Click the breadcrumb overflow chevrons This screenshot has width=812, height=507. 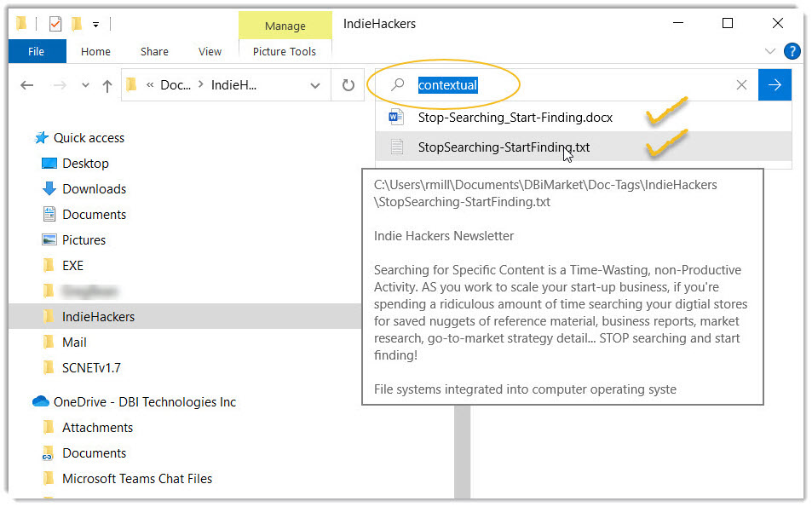pos(150,85)
